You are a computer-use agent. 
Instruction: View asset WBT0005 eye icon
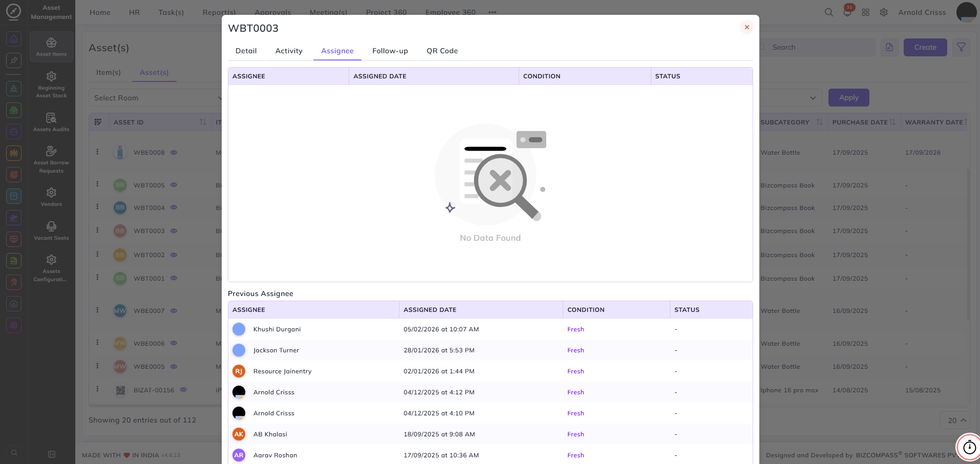point(174,185)
